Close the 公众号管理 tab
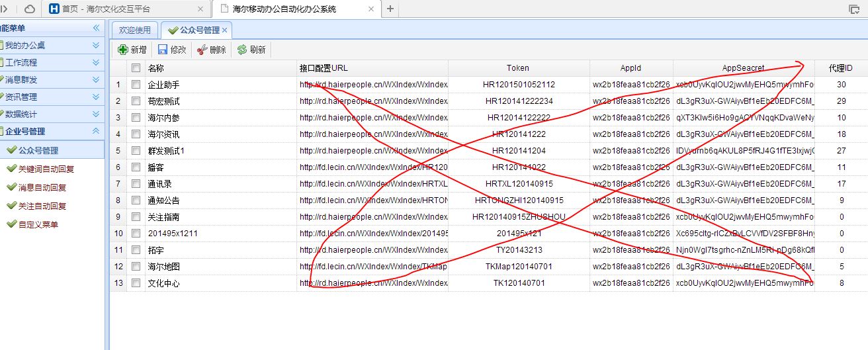The width and height of the screenshot is (868, 350). click(x=225, y=30)
